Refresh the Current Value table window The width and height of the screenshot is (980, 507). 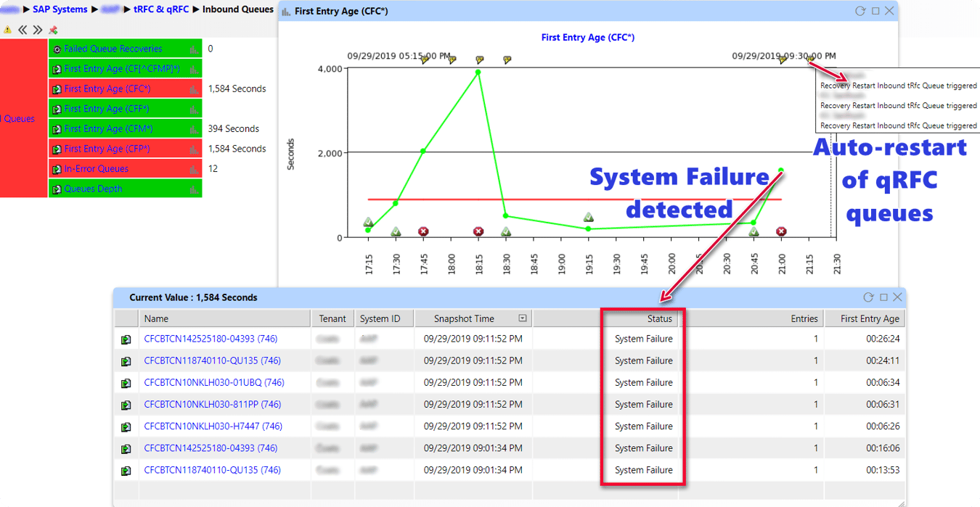[x=869, y=297]
